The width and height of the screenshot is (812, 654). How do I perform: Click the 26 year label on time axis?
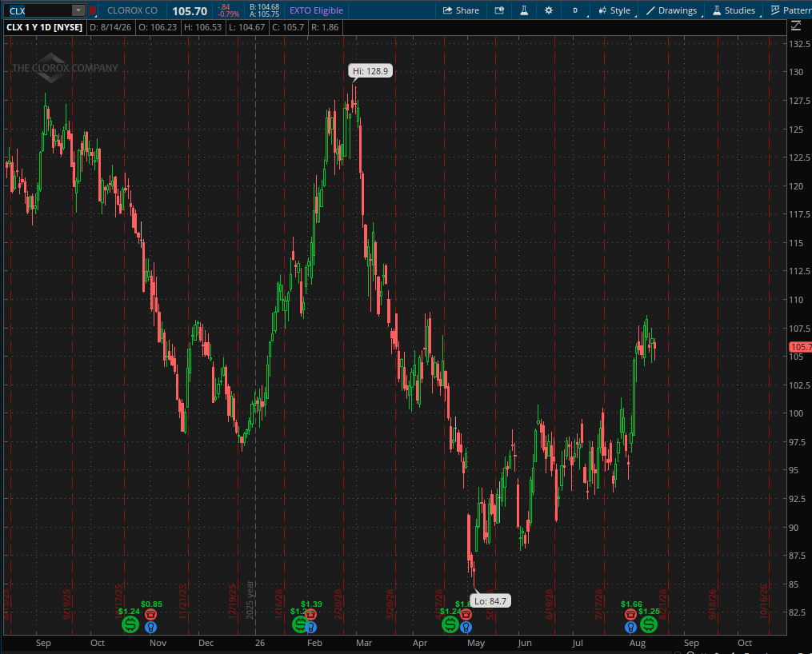[x=260, y=643]
